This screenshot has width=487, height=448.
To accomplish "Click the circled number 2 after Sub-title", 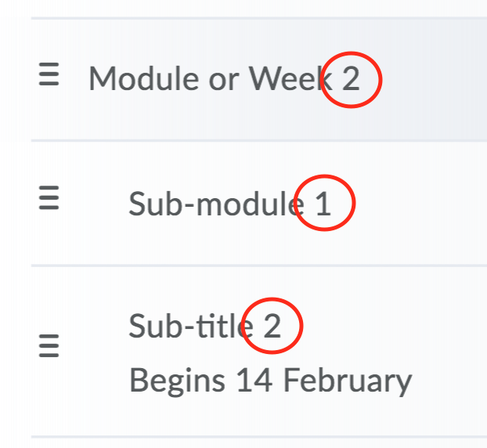I will pyautogui.click(x=272, y=326).
